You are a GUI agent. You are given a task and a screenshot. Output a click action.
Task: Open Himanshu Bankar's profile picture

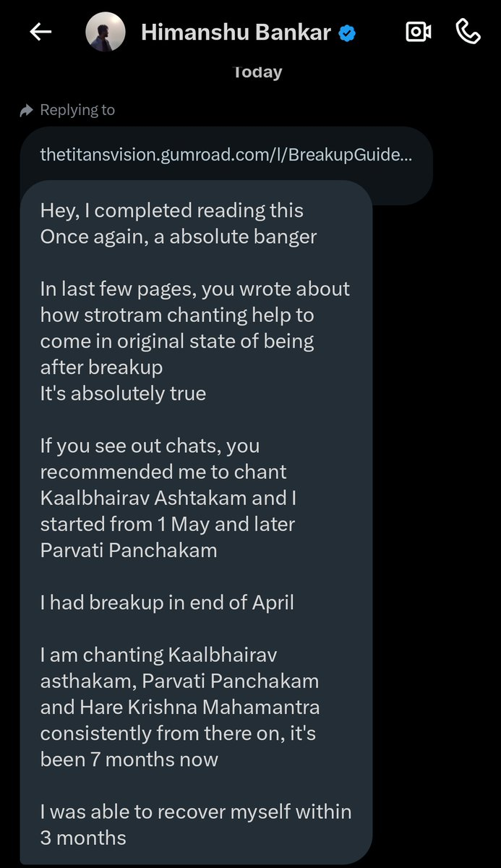tap(106, 33)
